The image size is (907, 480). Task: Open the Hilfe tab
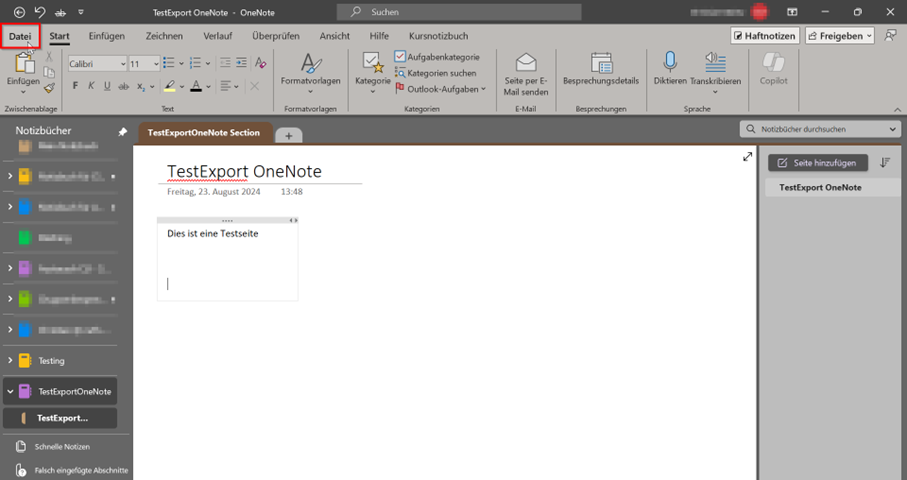[379, 36]
